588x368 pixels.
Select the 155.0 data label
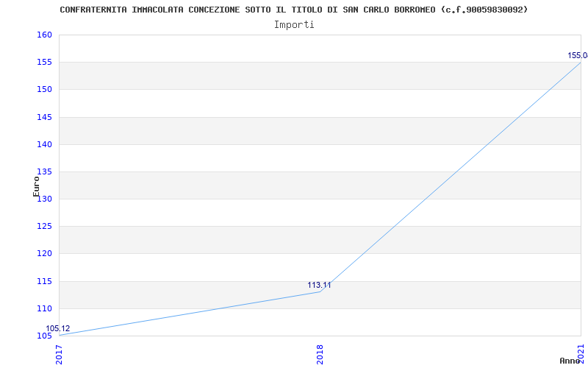coord(578,56)
